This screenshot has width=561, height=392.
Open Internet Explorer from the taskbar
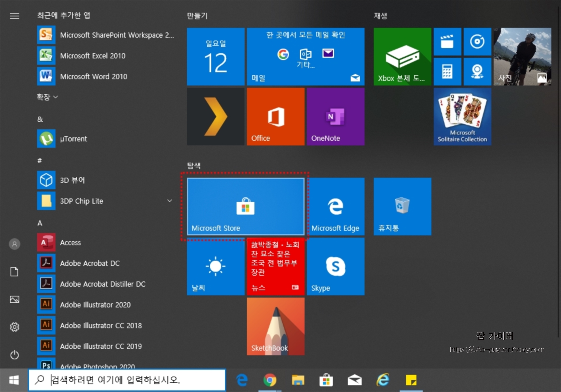383,380
